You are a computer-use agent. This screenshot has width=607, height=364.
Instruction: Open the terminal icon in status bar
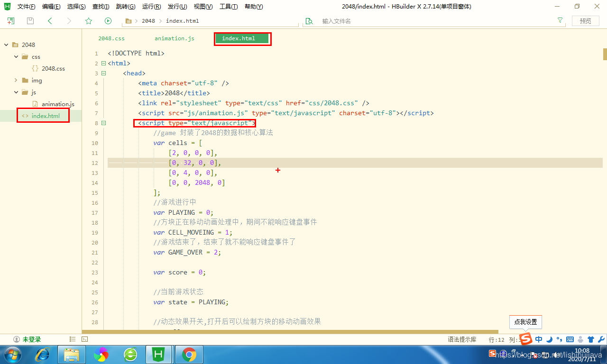84,339
